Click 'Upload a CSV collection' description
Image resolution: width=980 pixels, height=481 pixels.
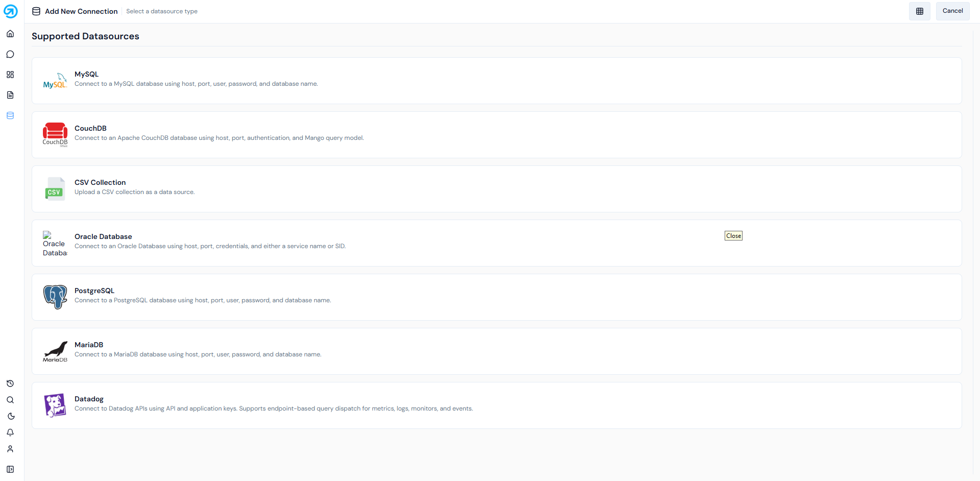click(134, 192)
